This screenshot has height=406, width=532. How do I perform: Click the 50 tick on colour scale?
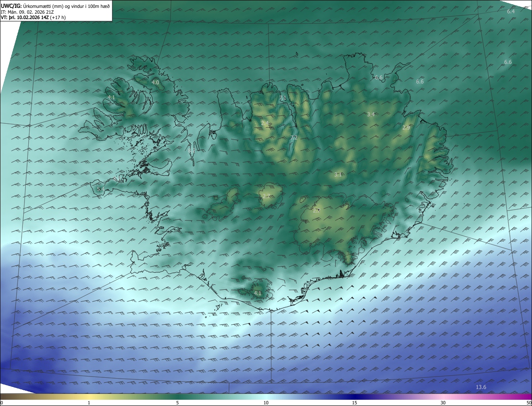coord(529,403)
